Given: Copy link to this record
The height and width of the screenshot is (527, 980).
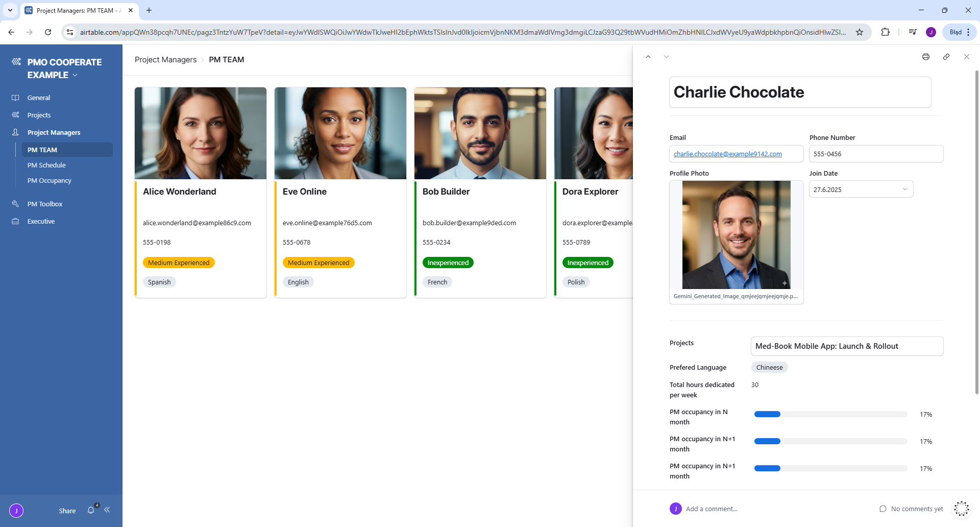Looking at the screenshot, I should click(946, 57).
